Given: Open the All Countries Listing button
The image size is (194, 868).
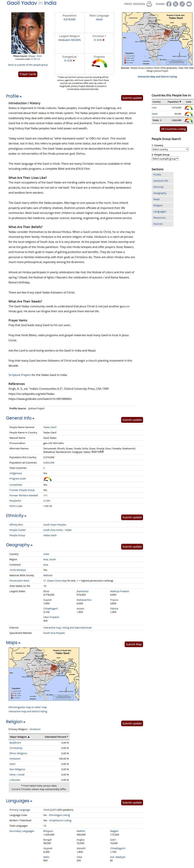Looking at the screenshot, I should click(173, 129).
